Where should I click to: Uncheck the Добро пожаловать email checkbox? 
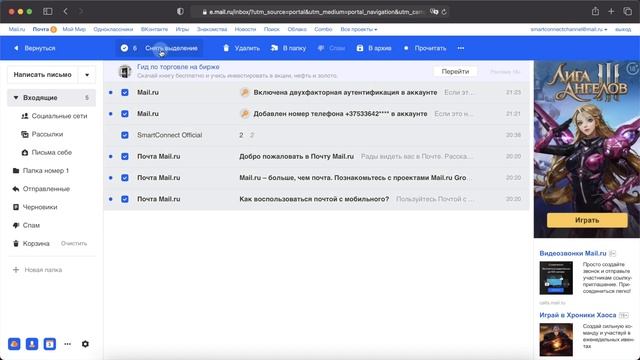click(x=125, y=156)
